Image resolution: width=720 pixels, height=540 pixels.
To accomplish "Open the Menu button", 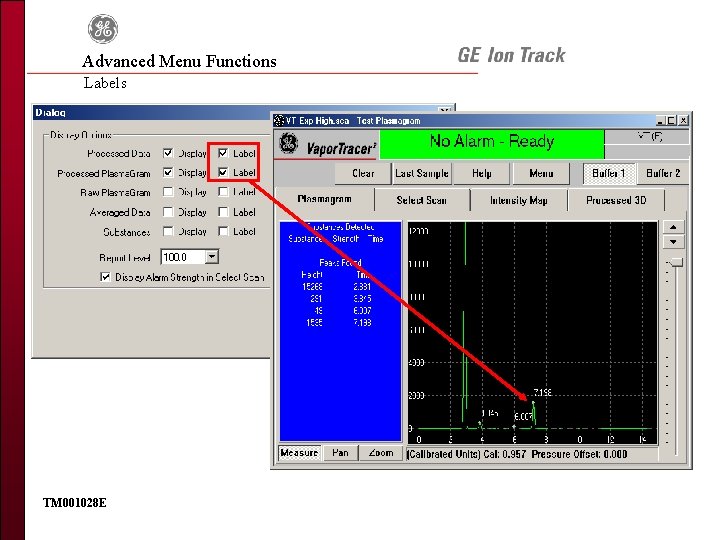I will tap(541, 174).
